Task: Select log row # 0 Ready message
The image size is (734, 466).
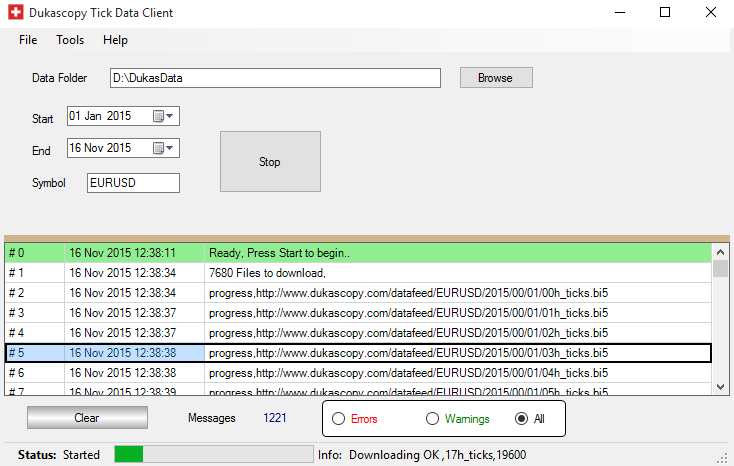Action: [x=358, y=253]
